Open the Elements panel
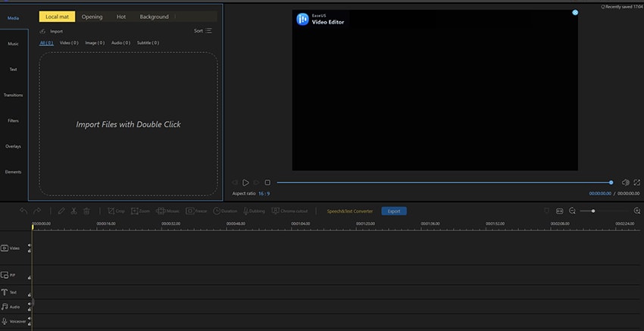644x331 pixels. click(13, 172)
